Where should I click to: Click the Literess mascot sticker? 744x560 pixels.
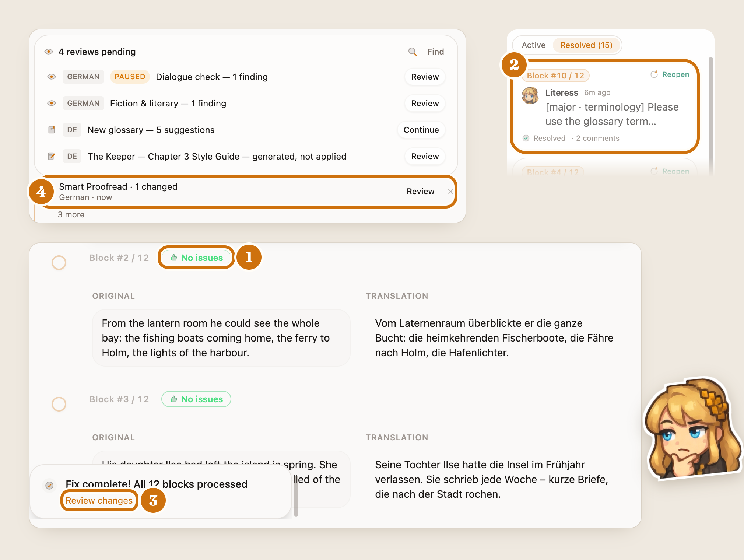coord(692,429)
